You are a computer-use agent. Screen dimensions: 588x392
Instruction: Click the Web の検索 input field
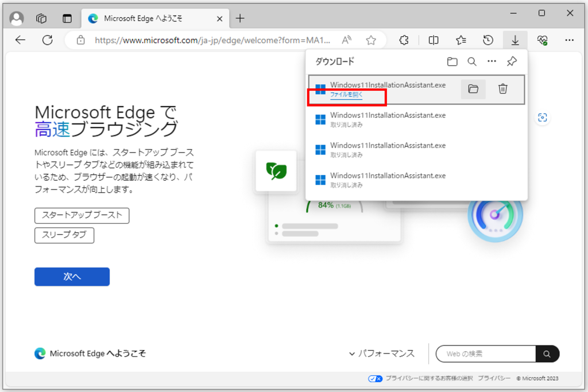point(486,354)
